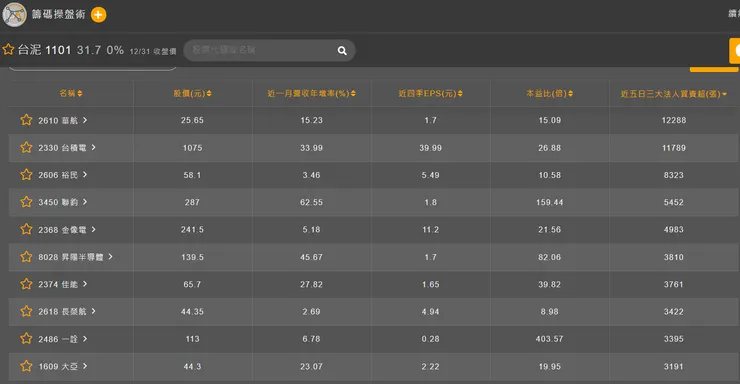Star the 2374 佳能 row
The height and width of the screenshot is (384, 740).
pyautogui.click(x=26, y=284)
